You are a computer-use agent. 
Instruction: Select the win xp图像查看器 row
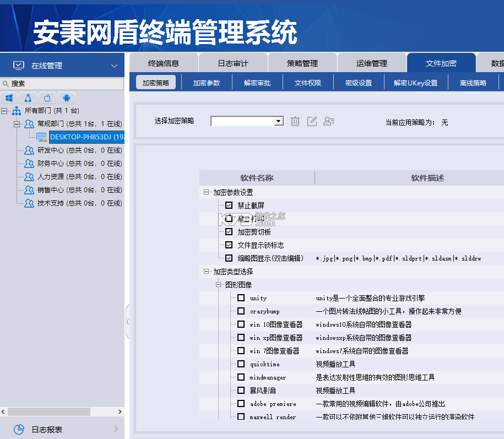(351, 338)
